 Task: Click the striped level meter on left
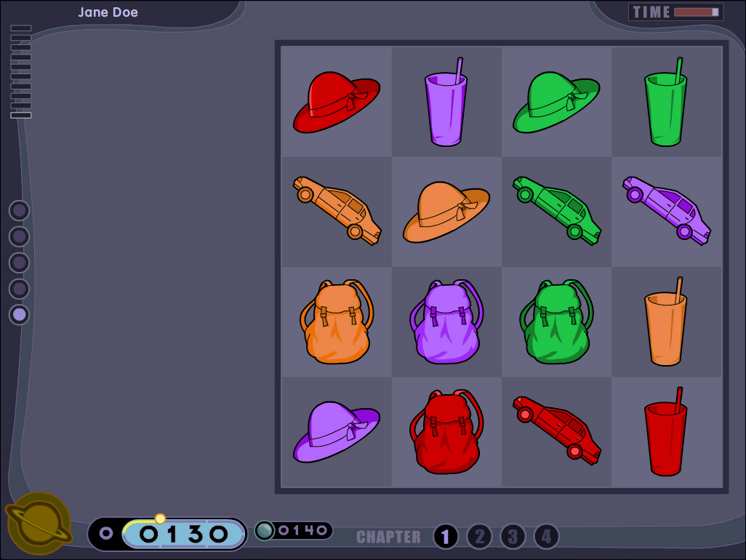21,72
